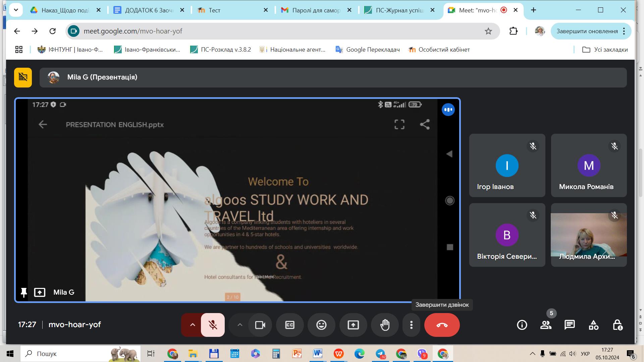Click Микола Романів participant tile
Image resolution: width=644 pixels, height=362 pixels.
(589, 165)
